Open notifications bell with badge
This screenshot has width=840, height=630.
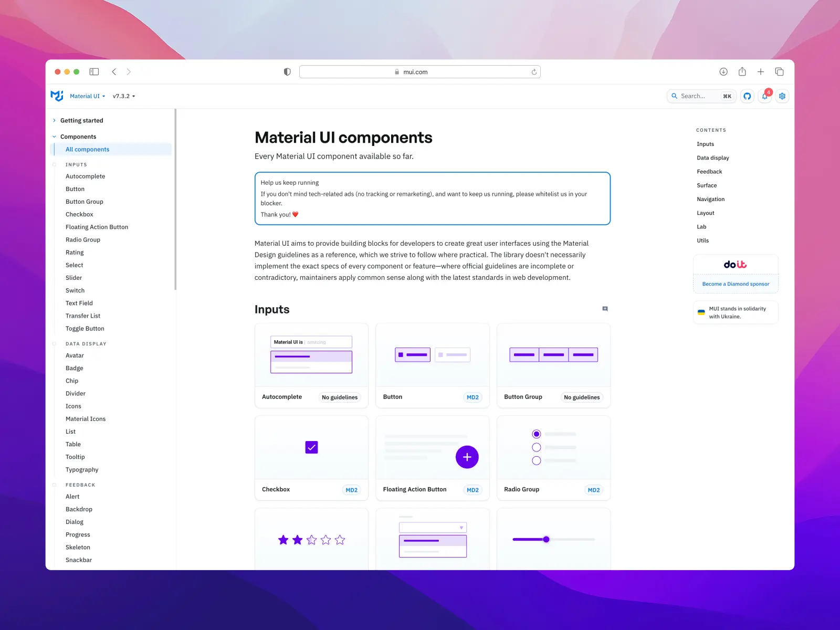(765, 96)
